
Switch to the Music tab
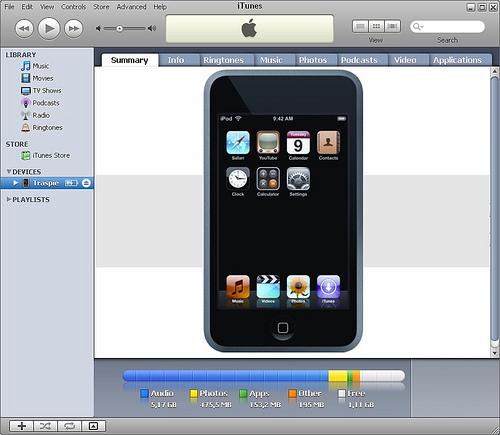tap(271, 60)
